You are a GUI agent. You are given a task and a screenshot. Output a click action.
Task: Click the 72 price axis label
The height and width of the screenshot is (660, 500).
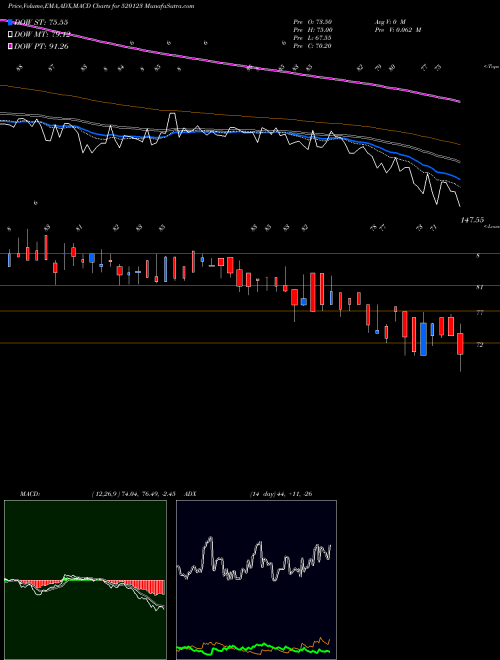tap(479, 345)
